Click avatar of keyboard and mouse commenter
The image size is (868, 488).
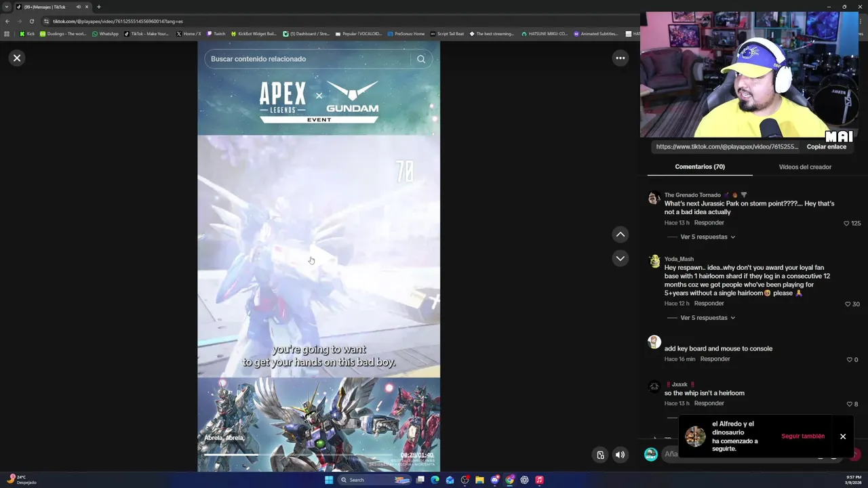654,342
